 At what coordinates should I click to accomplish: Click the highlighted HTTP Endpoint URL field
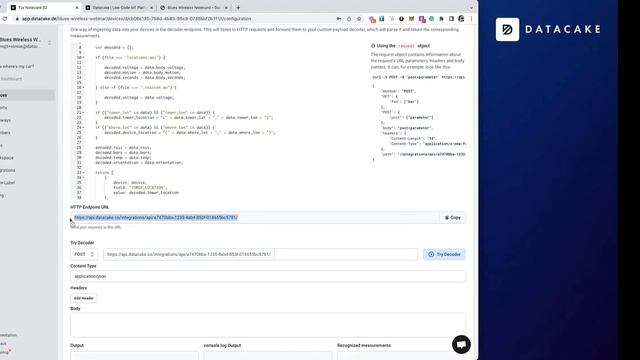[x=254, y=218]
